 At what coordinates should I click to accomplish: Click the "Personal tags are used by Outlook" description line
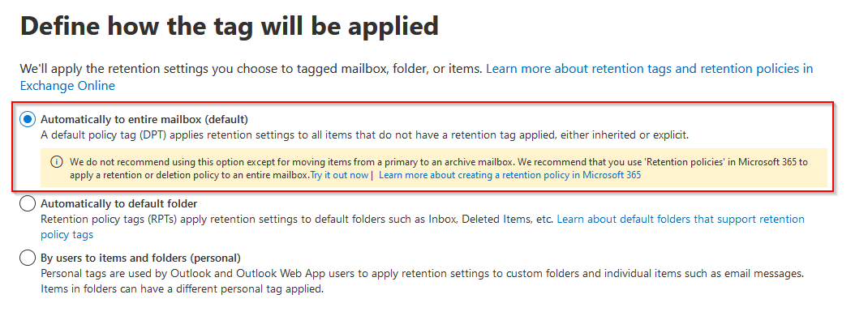[x=422, y=274]
